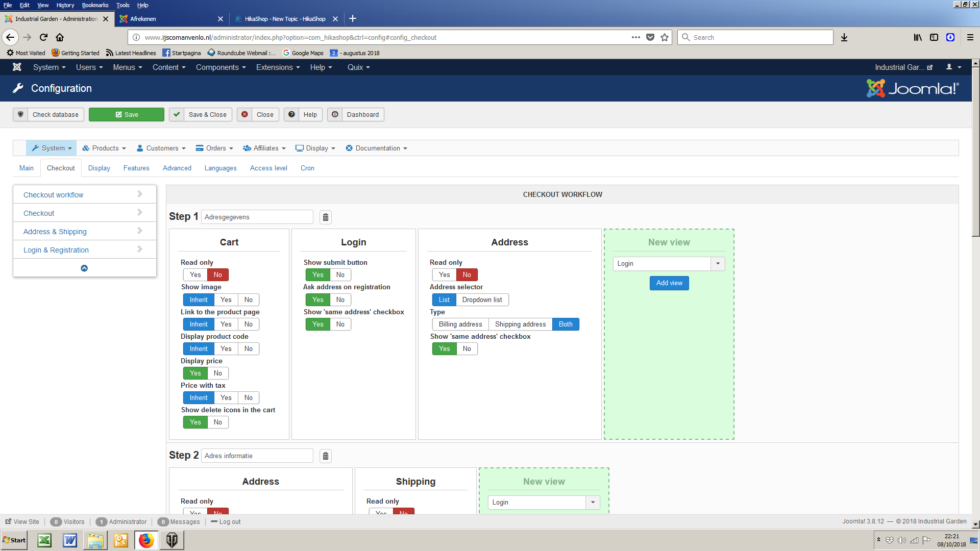Collapse the sidebar with up-arrow icon
Image resolution: width=980 pixels, height=551 pixels.
pyautogui.click(x=84, y=268)
